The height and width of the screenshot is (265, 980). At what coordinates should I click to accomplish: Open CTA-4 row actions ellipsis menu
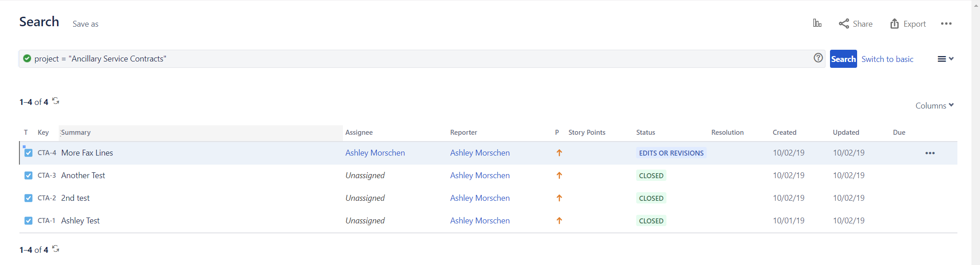tap(930, 153)
